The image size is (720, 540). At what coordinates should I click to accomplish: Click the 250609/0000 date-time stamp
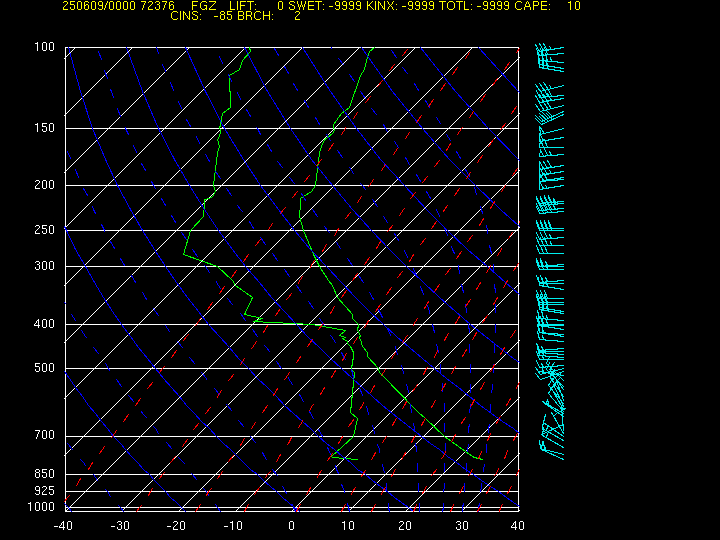pyautogui.click(x=99, y=6)
